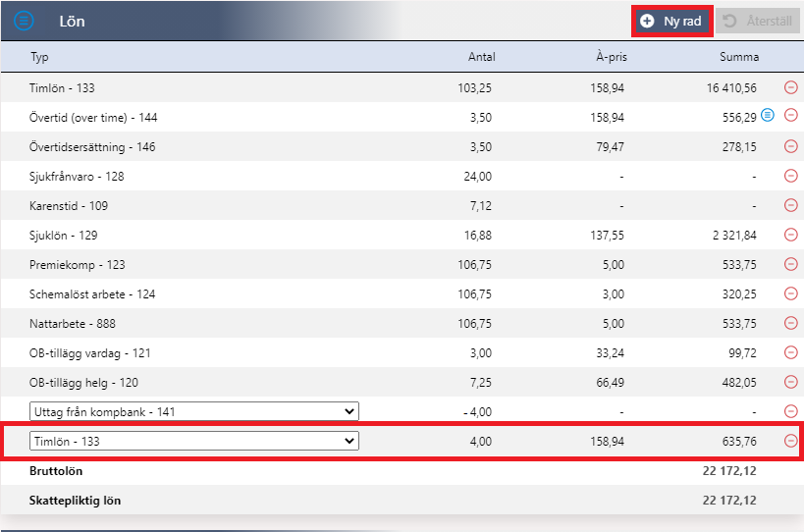The height and width of the screenshot is (532, 804).
Task: Select the À-pris value 33,24
Action: (611, 353)
